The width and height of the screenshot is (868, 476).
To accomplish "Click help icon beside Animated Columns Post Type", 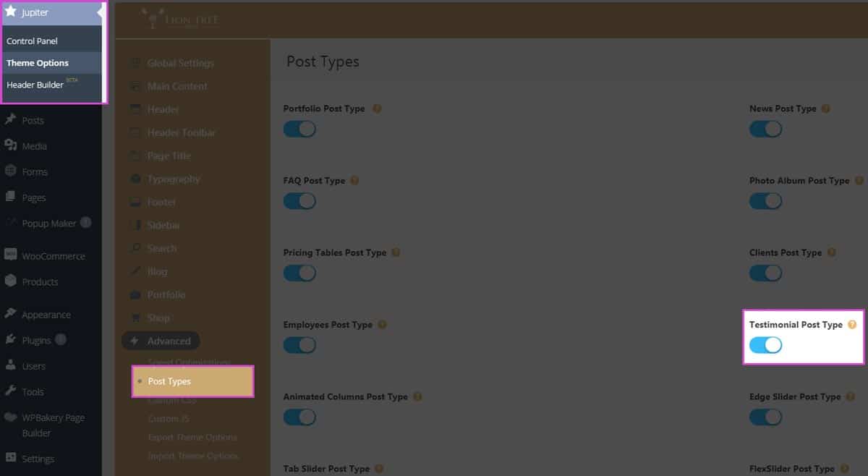I will [x=417, y=396].
